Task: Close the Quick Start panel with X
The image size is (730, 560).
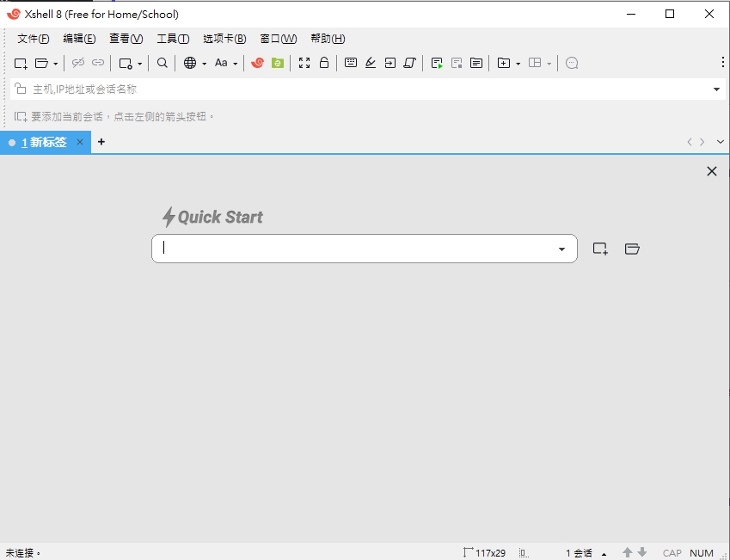Action: tap(711, 171)
